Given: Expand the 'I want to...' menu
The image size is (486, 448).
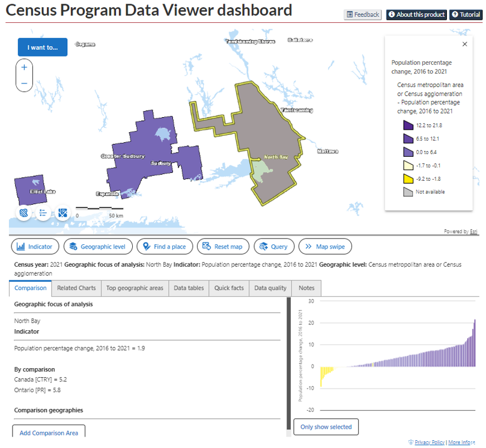Looking at the screenshot, I should tap(43, 47).
